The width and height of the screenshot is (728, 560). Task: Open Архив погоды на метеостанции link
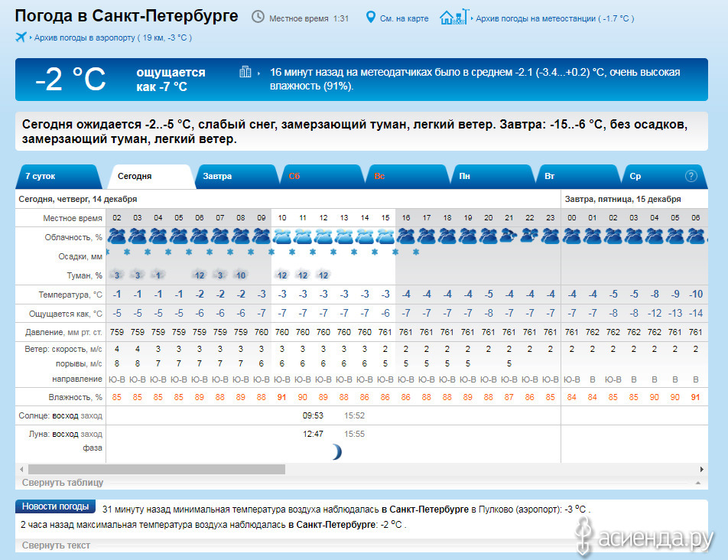point(555,18)
